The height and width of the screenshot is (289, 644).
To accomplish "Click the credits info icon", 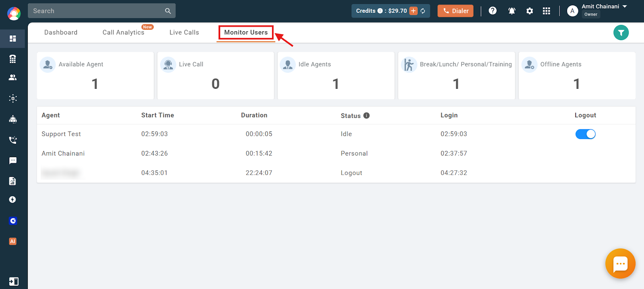I will coord(380,11).
